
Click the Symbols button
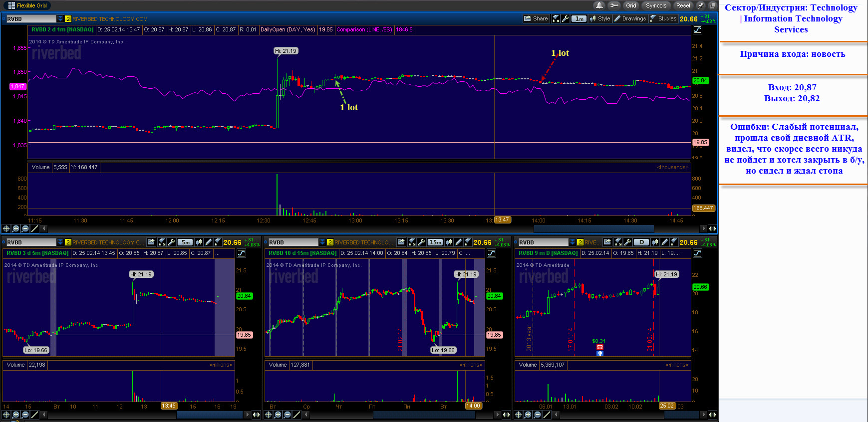click(x=656, y=5)
